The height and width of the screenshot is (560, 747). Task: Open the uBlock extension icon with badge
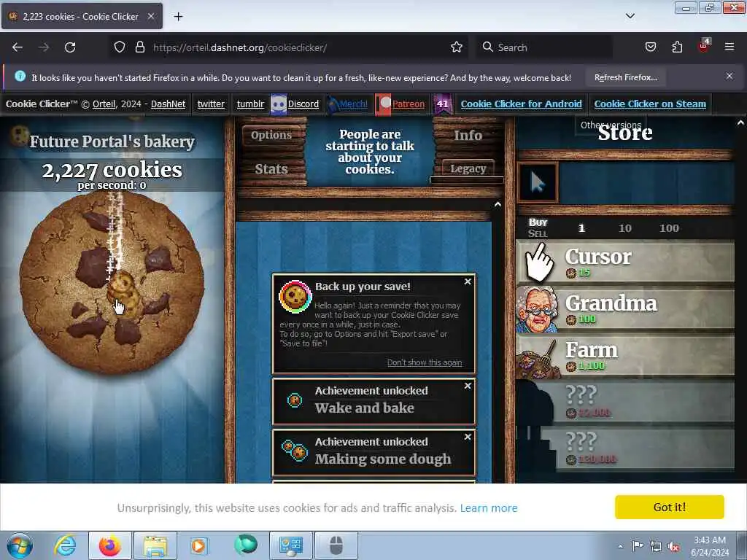[704, 46]
